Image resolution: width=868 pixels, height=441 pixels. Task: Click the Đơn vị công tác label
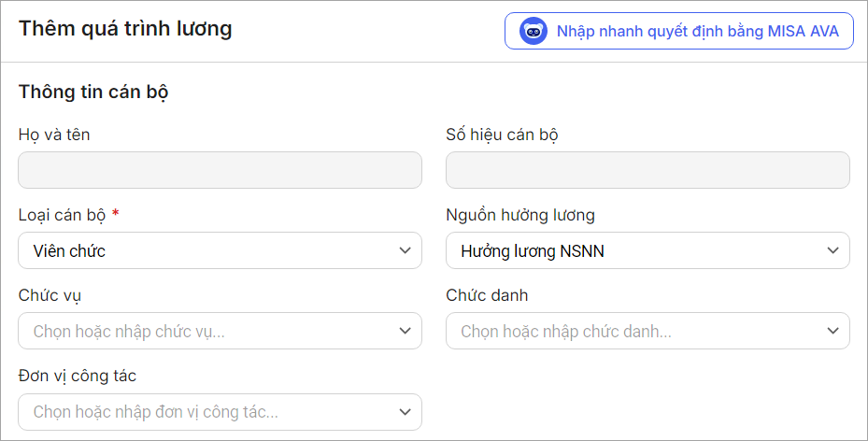pyautogui.click(x=77, y=376)
